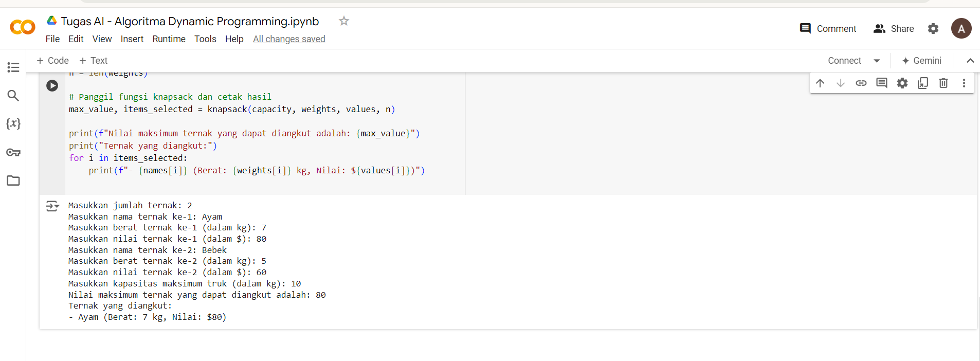Screen dimensions: 980x361
Task: Open the Runtime menu
Action: (169, 39)
